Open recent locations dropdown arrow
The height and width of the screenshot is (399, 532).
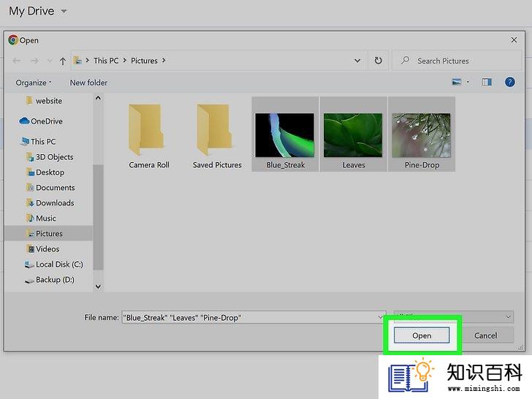click(x=50, y=61)
